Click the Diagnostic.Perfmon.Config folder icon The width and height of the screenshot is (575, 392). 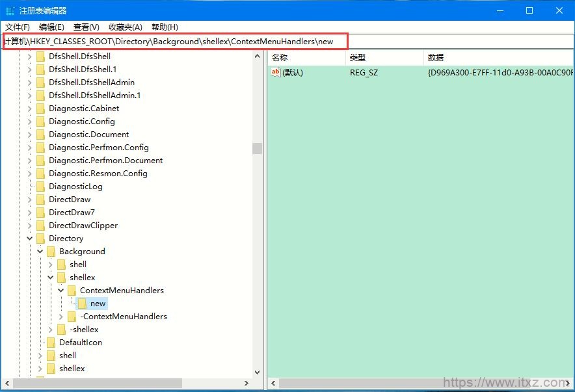click(x=41, y=148)
